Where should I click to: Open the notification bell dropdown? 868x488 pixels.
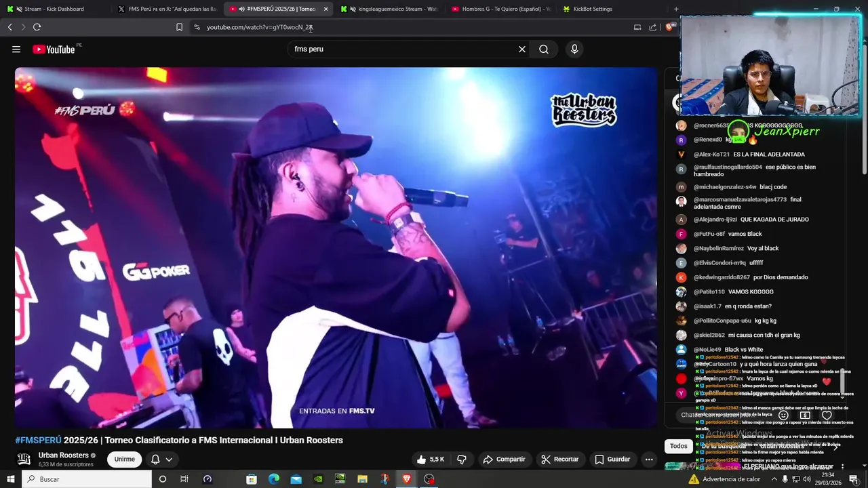pyautogui.click(x=161, y=459)
